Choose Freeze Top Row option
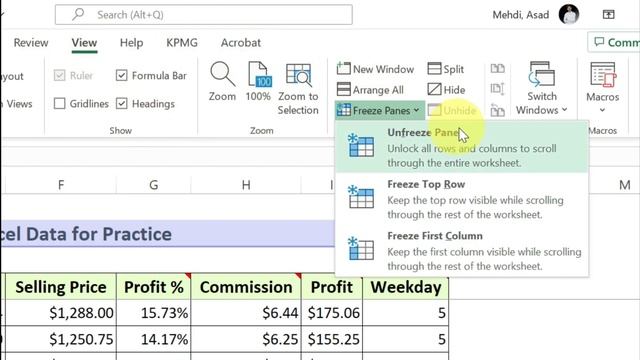 pyautogui.click(x=462, y=199)
